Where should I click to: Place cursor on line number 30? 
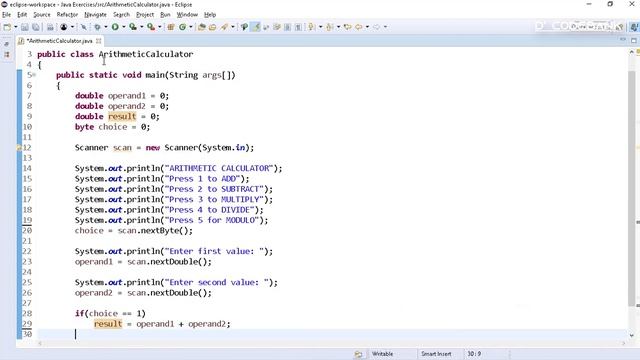[x=27, y=334]
